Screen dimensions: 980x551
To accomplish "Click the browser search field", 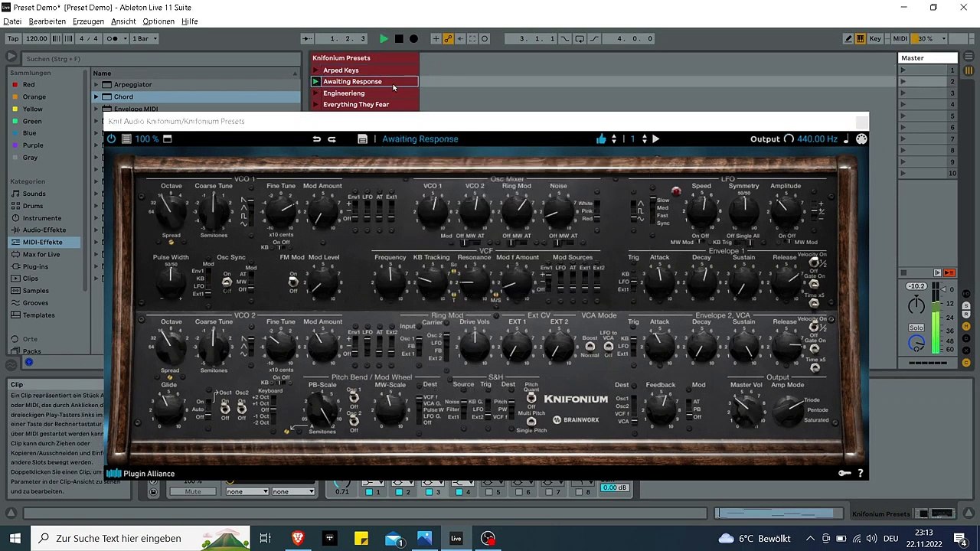I will [161, 59].
